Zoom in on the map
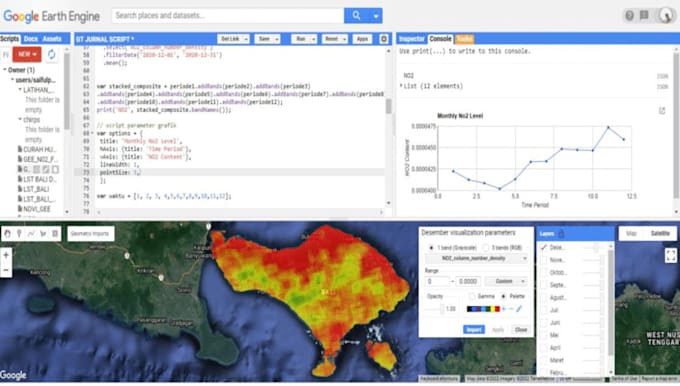 click(6, 255)
